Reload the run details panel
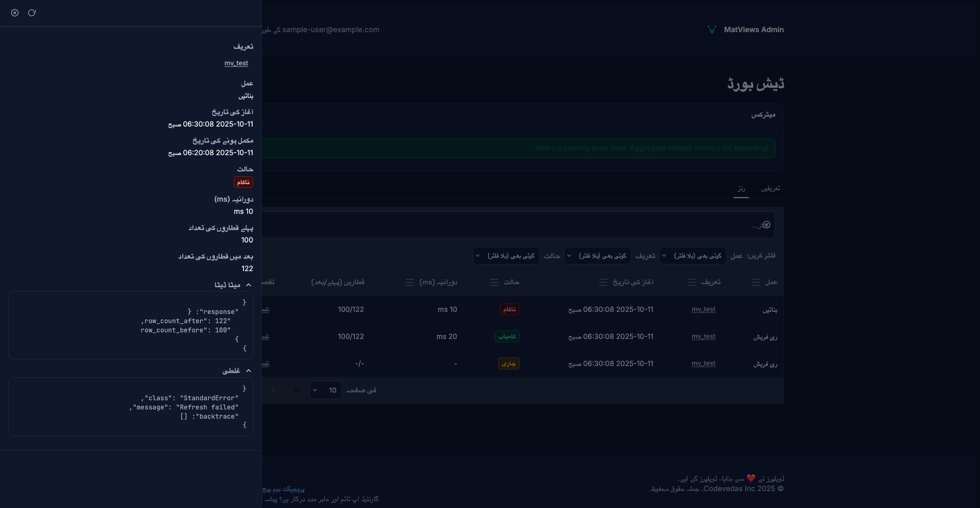 32,13
